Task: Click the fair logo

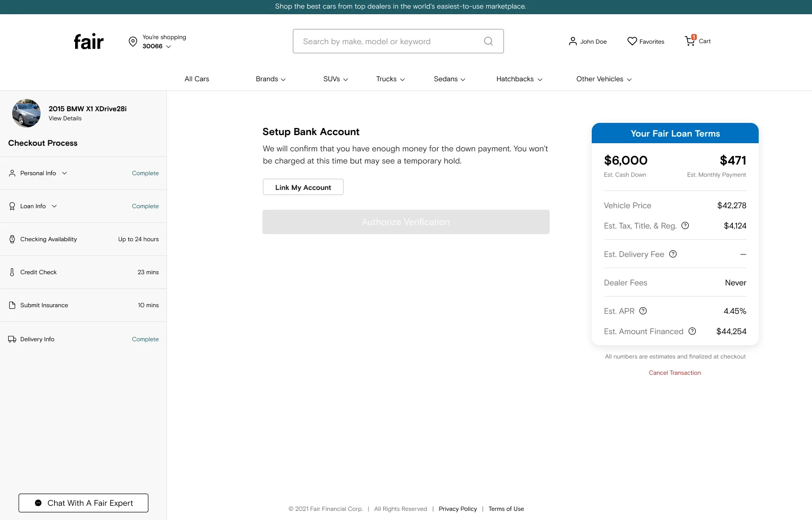Action: coord(89,42)
